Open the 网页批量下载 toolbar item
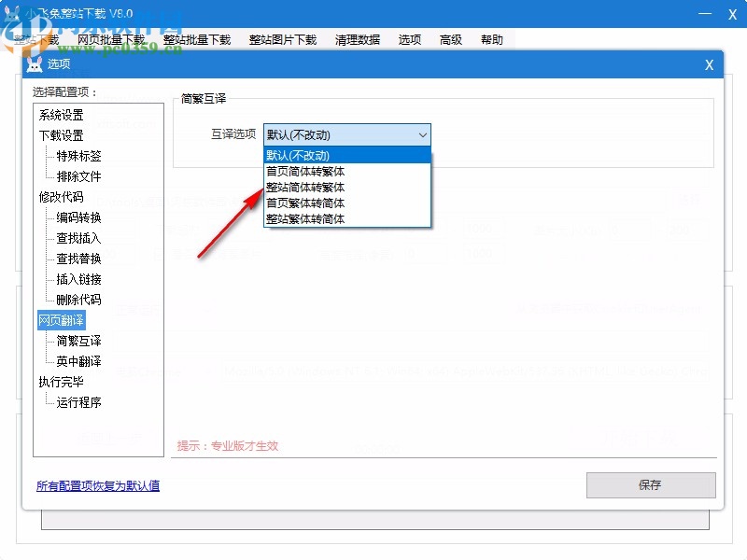The height and width of the screenshot is (560, 747). [x=109, y=39]
